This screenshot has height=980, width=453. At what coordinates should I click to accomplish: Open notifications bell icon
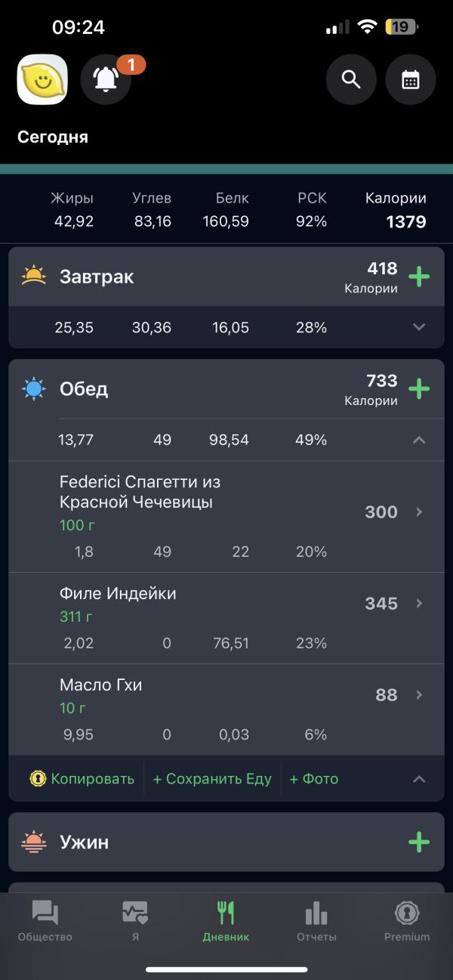tap(106, 79)
